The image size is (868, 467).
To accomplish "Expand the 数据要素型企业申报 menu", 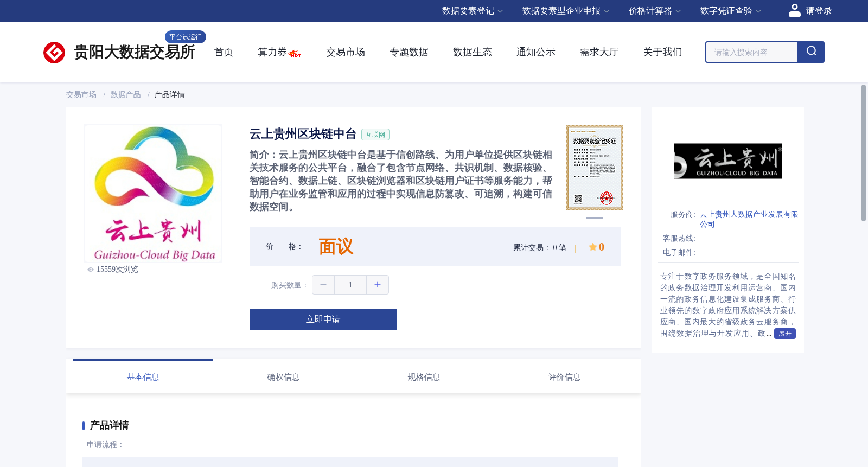I will point(566,11).
